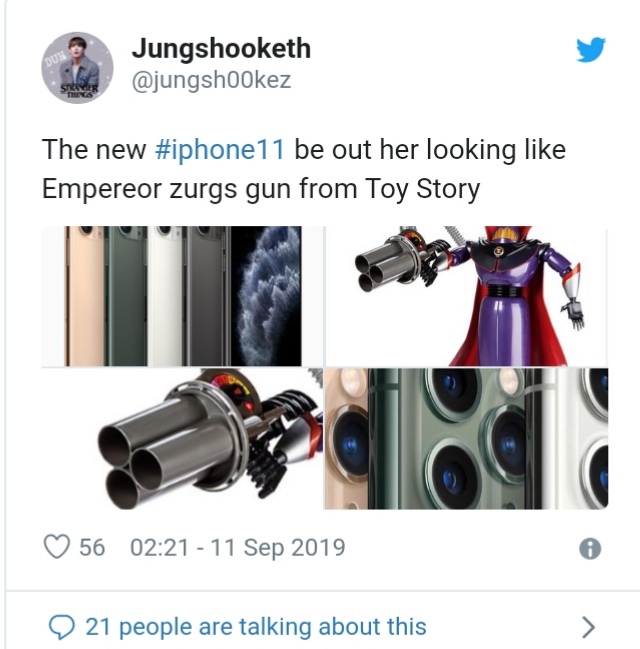Viewport: 640px width, 649px height.
Task: Click the midnight green iPhone in lineup
Action: click(x=127, y=296)
